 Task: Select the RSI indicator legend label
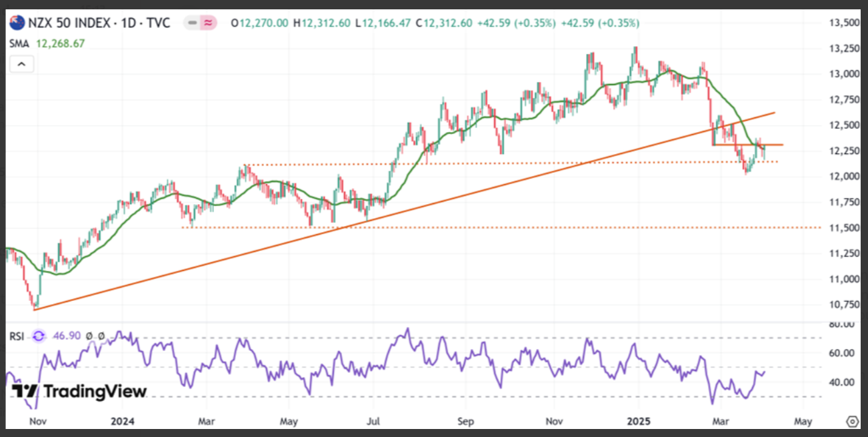17,336
